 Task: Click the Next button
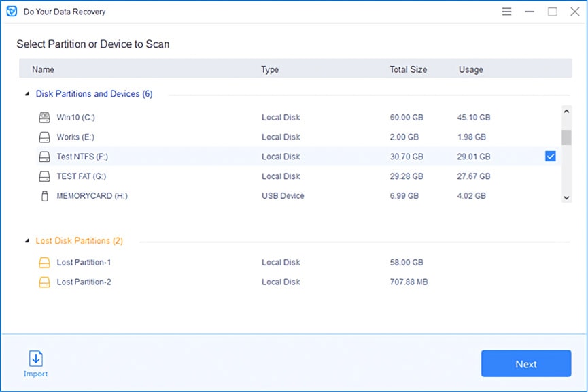pyautogui.click(x=525, y=364)
